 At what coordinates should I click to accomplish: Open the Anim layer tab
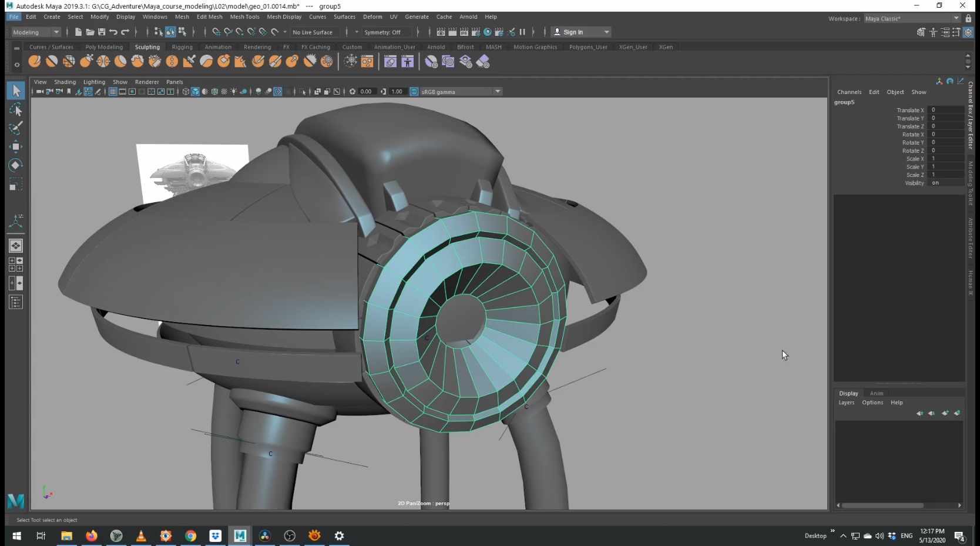876,393
